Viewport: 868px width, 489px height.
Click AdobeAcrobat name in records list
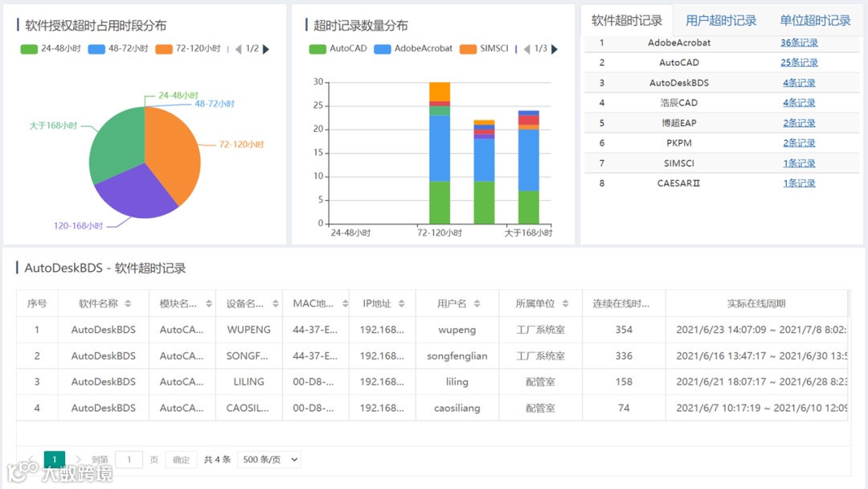tap(679, 43)
